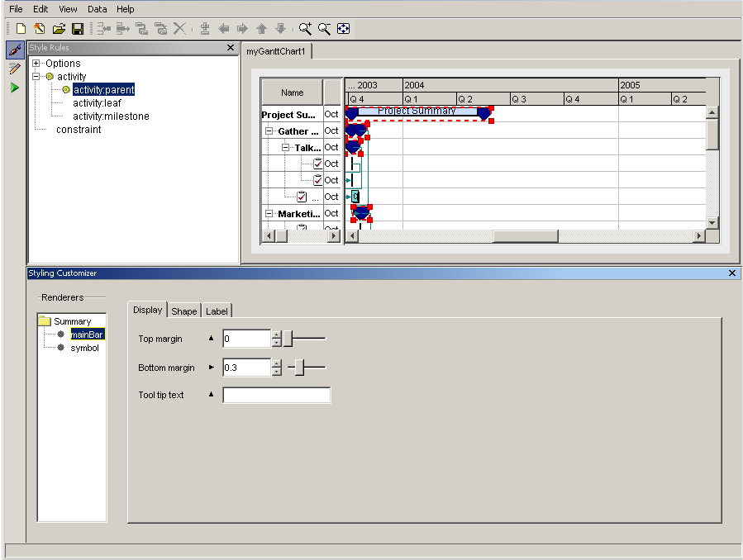Click the Save floppy disk icon

[x=77, y=29]
